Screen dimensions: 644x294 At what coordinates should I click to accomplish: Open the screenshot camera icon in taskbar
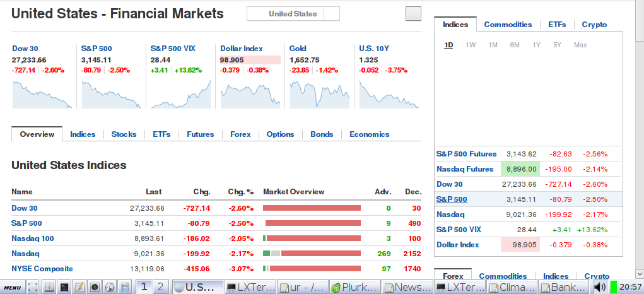point(95,286)
